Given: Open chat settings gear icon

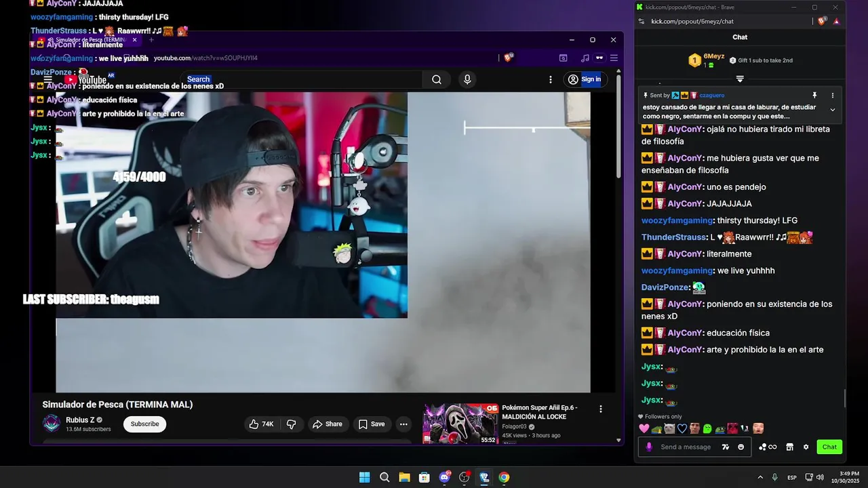Looking at the screenshot, I should [806, 447].
